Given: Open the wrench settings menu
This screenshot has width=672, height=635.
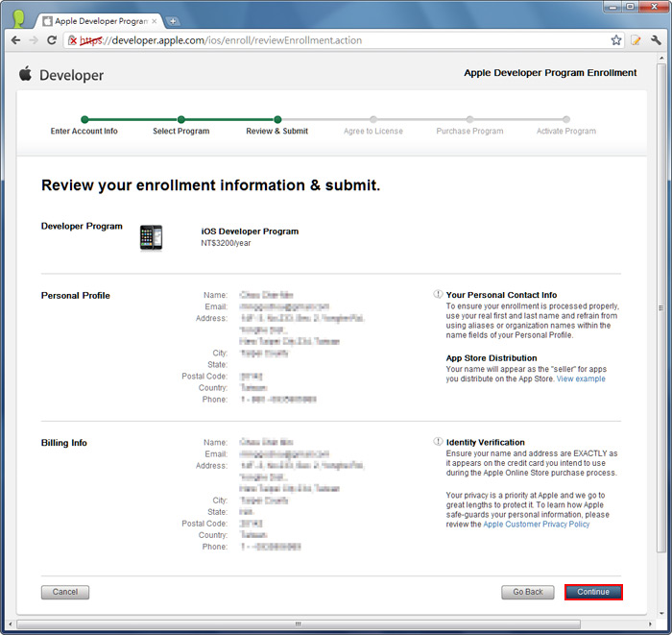Looking at the screenshot, I should (656, 40).
